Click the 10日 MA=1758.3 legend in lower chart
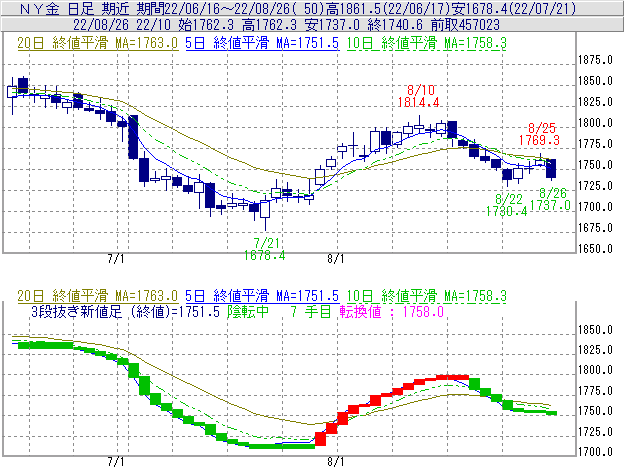 427,296
